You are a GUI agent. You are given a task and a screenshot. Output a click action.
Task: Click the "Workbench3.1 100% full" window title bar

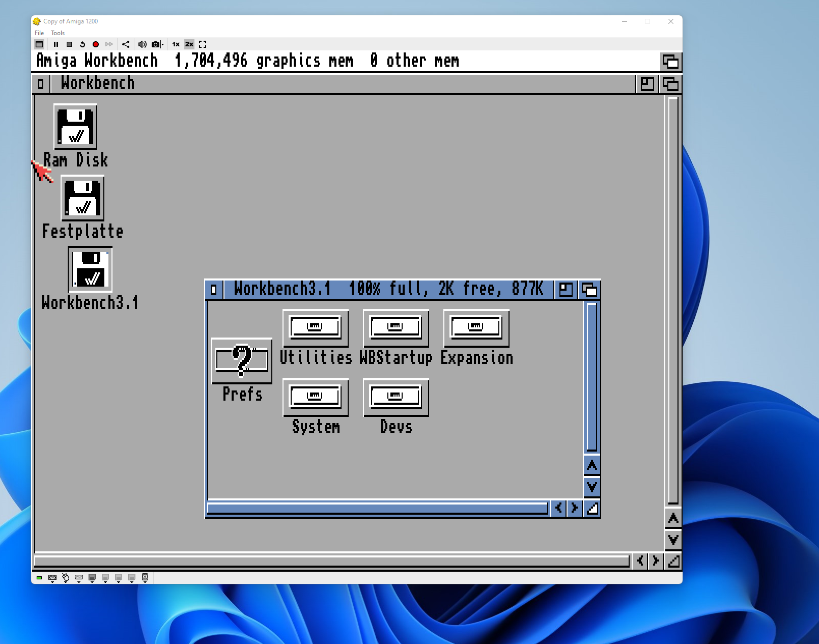(x=388, y=290)
